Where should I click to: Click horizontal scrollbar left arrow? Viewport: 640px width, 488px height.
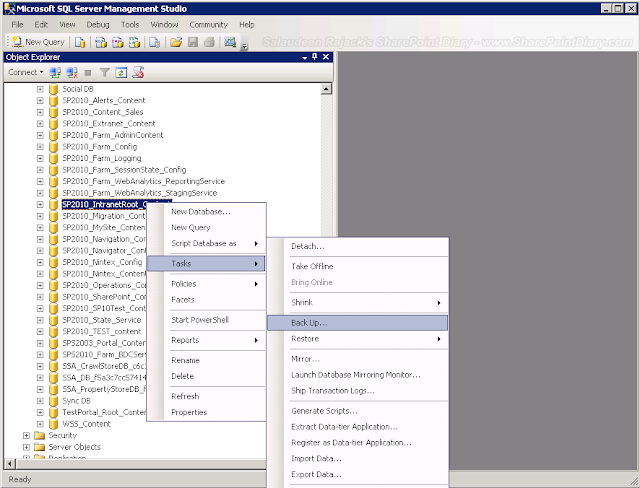10,464
